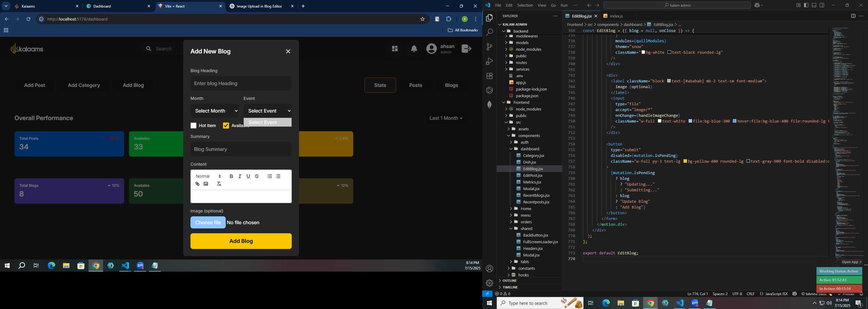
Task: Click the Choose file button
Action: coord(208,223)
